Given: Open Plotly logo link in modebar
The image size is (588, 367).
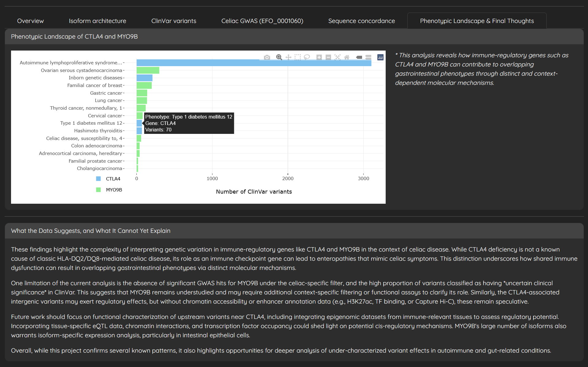Looking at the screenshot, I should point(380,57).
